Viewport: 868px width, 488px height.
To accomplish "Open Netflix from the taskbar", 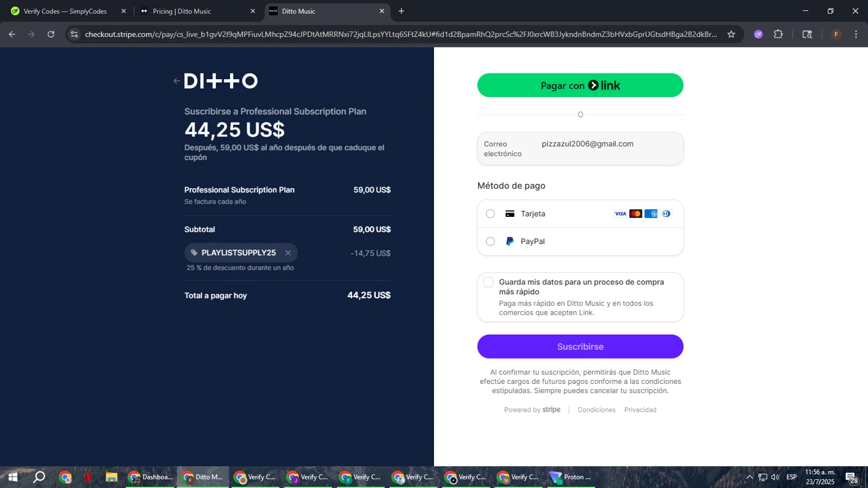I will coord(88,477).
